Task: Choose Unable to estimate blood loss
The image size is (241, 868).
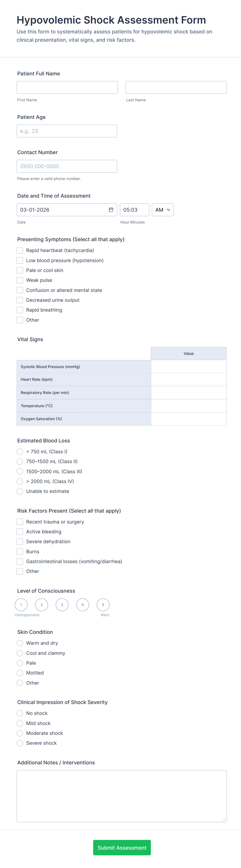Action: [20, 491]
